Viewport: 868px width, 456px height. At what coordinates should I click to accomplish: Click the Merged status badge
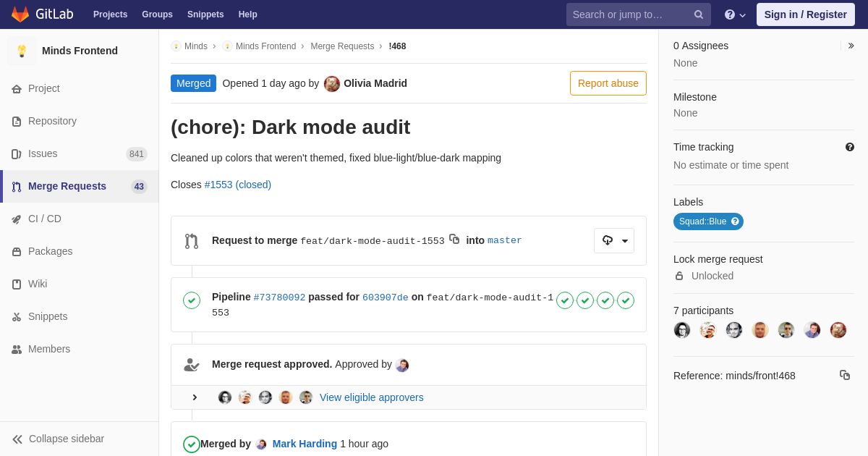point(193,83)
